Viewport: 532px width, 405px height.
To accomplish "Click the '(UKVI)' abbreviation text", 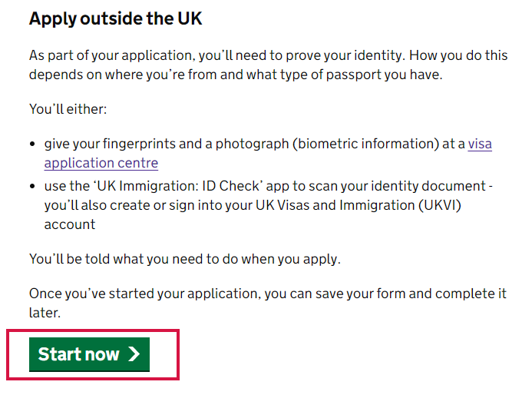I will click(439, 205).
